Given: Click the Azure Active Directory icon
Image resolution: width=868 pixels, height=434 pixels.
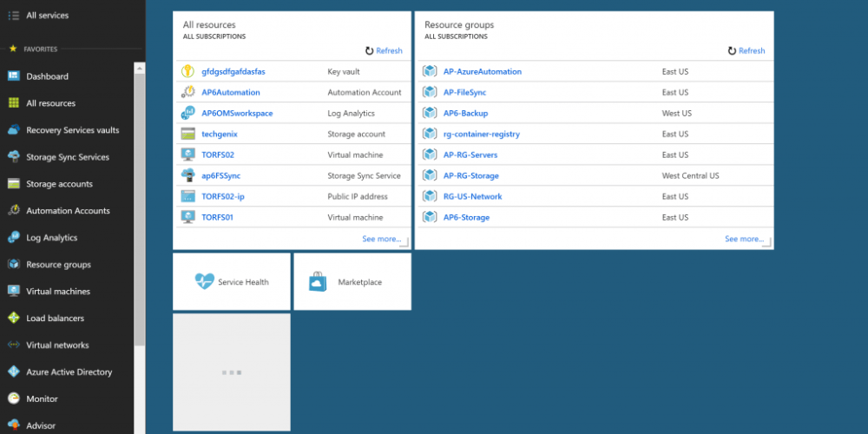Looking at the screenshot, I should (14, 372).
